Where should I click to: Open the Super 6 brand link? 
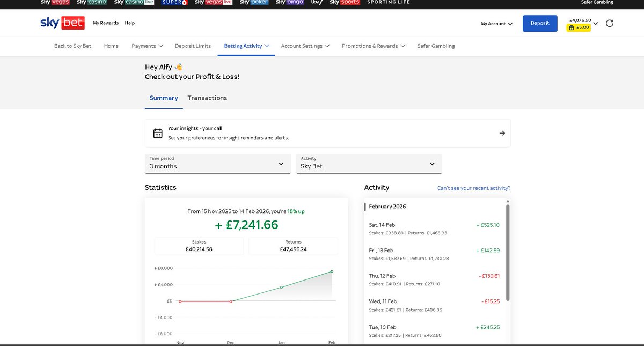click(x=174, y=2)
